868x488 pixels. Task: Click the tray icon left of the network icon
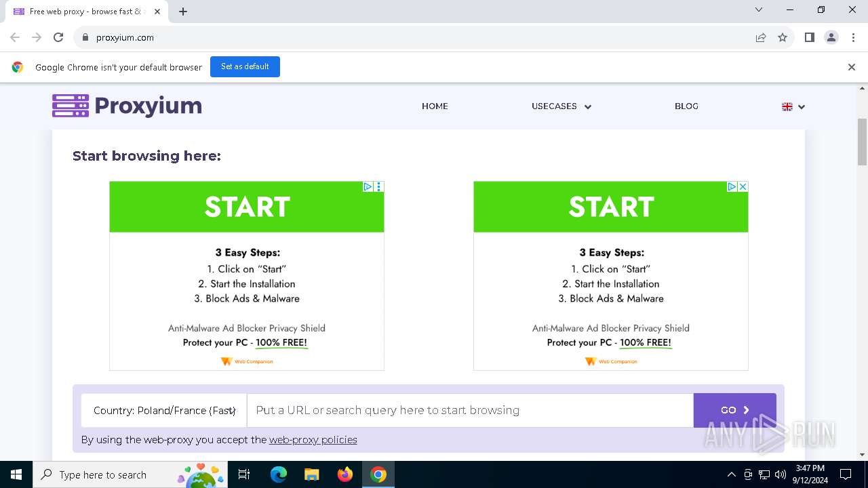(x=748, y=474)
